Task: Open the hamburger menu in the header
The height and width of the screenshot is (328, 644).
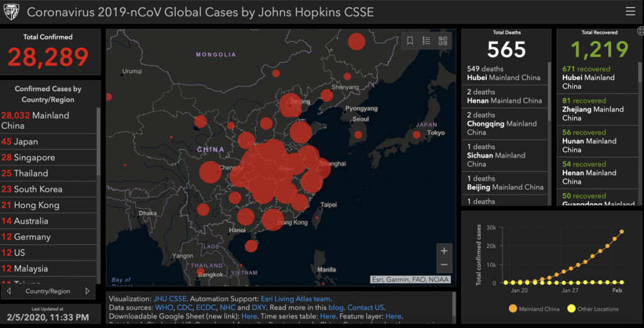Action: (x=630, y=11)
